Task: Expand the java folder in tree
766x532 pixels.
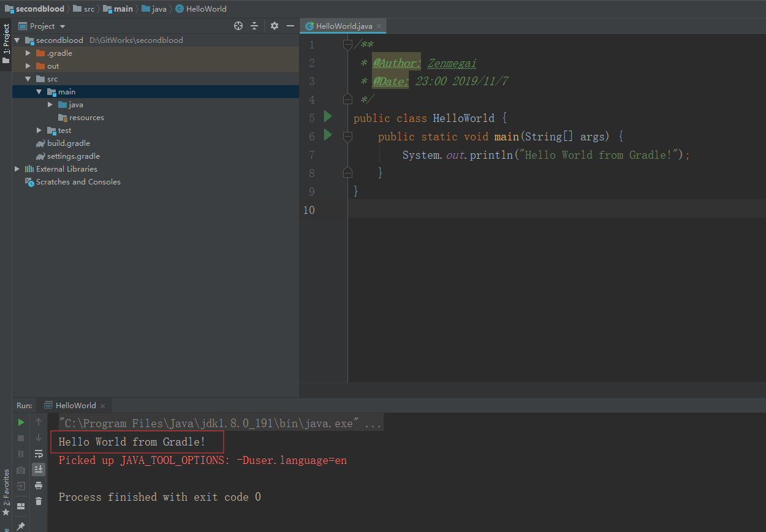Action: 50,105
